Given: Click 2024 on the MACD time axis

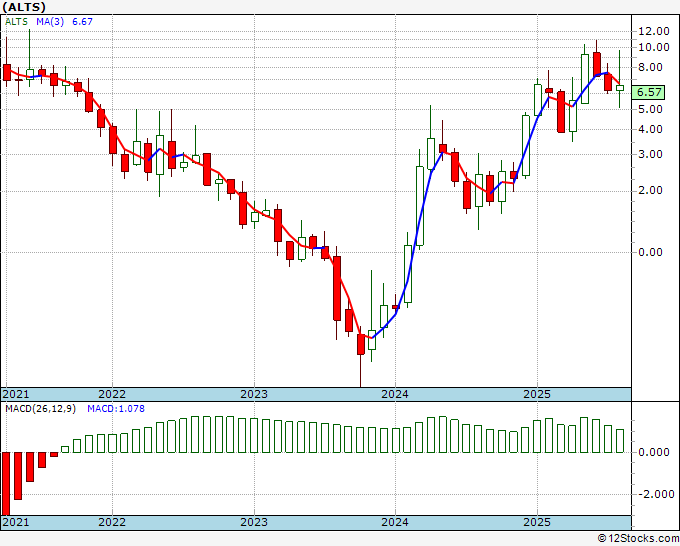Looking at the screenshot, I should (x=395, y=522).
